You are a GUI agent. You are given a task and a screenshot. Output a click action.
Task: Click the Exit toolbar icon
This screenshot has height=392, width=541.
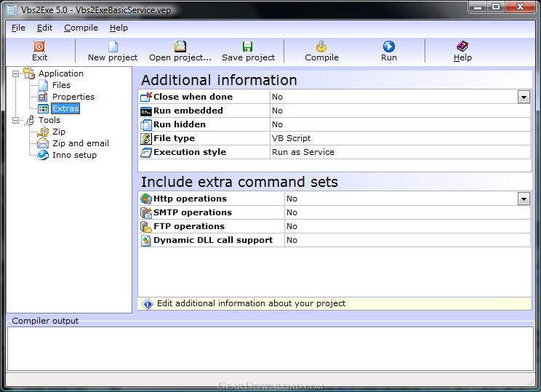click(x=39, y=47)
